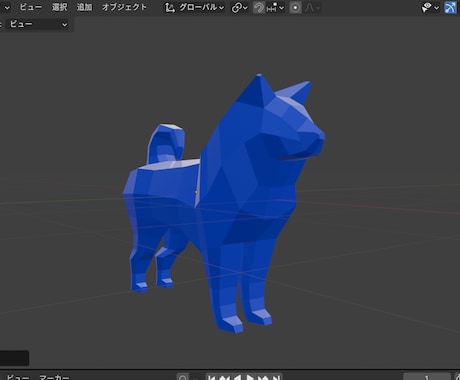Open the オブジェクト menu

tap(124, 7)
